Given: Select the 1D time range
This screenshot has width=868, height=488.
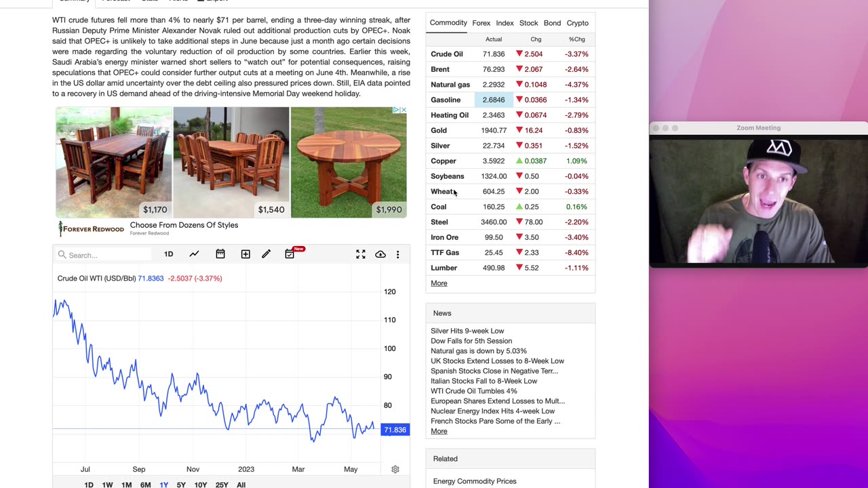Looking at the screenshot, I should click(x=89, y=485).
